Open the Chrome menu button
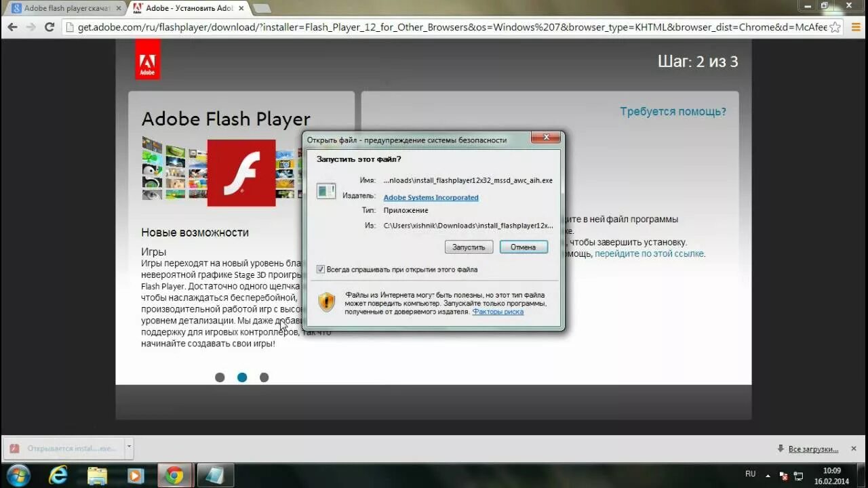 click(855, 27)
